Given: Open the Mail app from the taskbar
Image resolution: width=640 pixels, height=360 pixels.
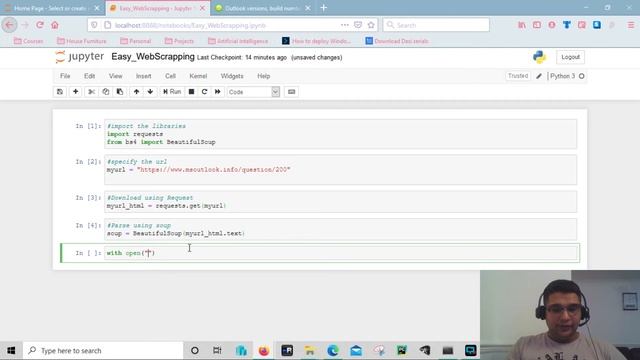Looking at the screenshot, I should [356, 351].
